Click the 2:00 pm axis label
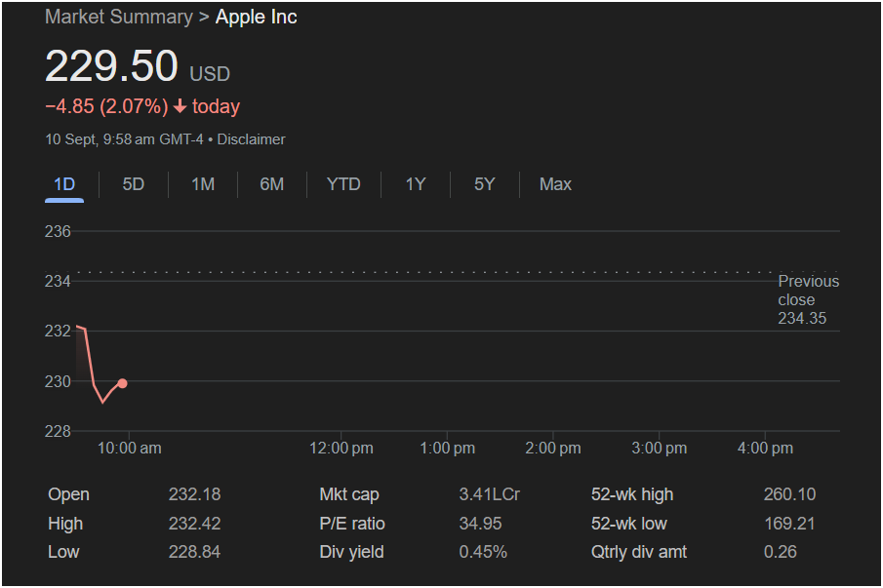Image resolution: width=883 pixels, height=588 pixels. coord(553,449)
